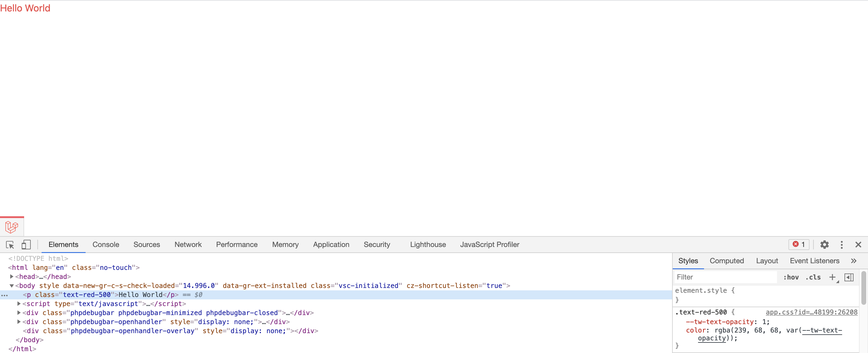Select the Elements tab
Image resolution: width=868 pixels, height=353 pixels.
pos(63,245)
